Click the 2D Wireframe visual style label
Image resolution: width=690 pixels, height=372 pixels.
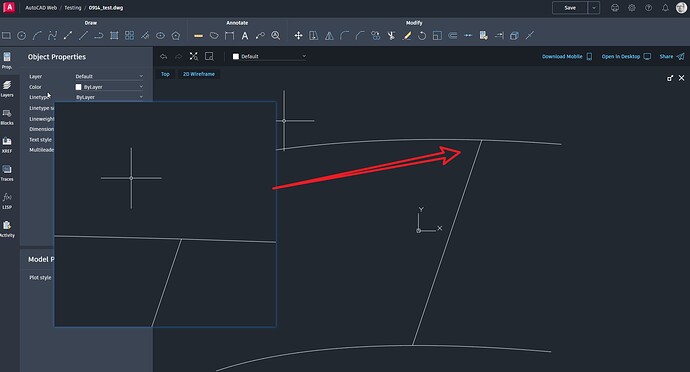[x=199, y=74]
